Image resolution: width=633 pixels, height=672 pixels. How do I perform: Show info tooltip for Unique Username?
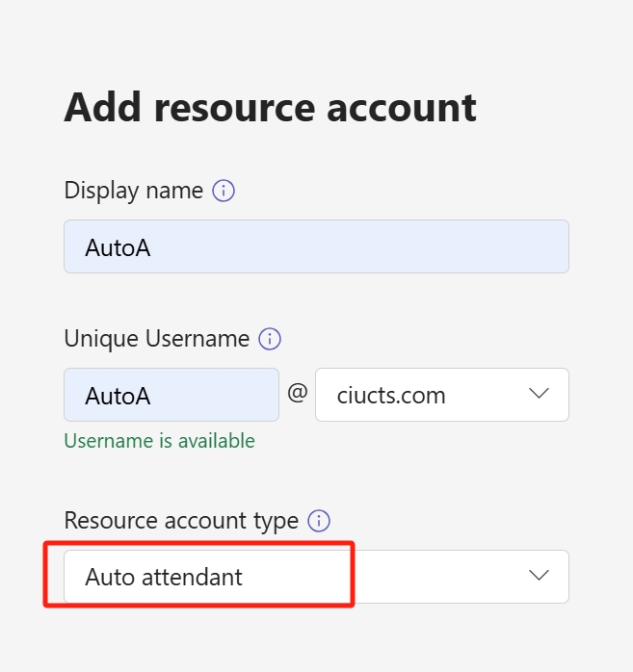pyautogui.click(x=270, y=339)
